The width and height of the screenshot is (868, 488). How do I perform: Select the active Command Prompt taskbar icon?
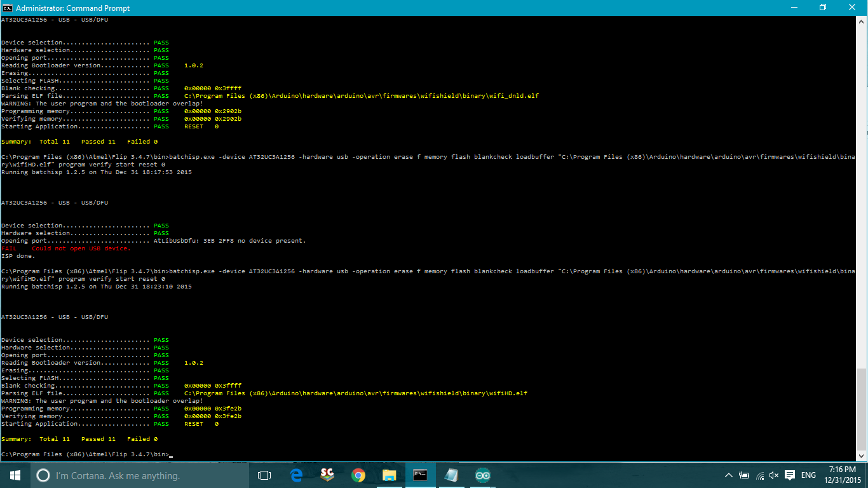[x=420, y=475]
